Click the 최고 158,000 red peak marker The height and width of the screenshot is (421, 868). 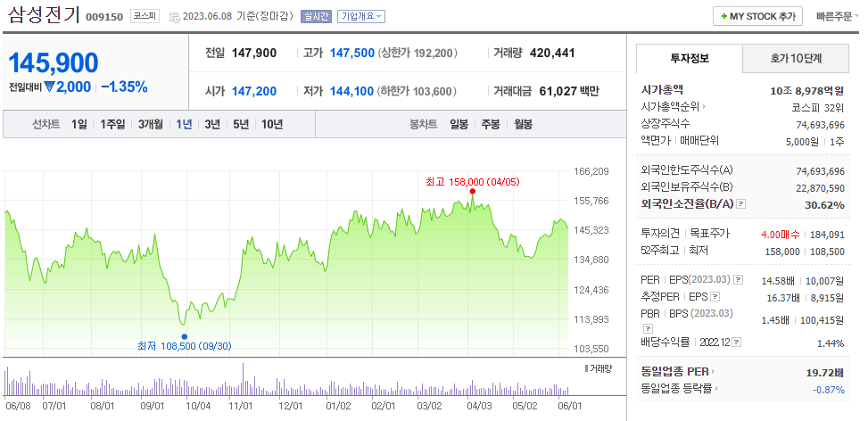point(472,192)
